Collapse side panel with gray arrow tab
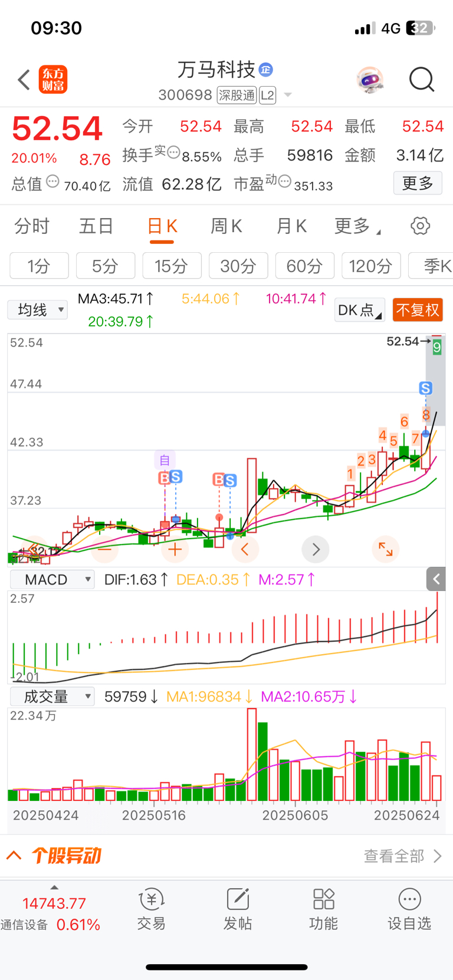 coord(436,579)
